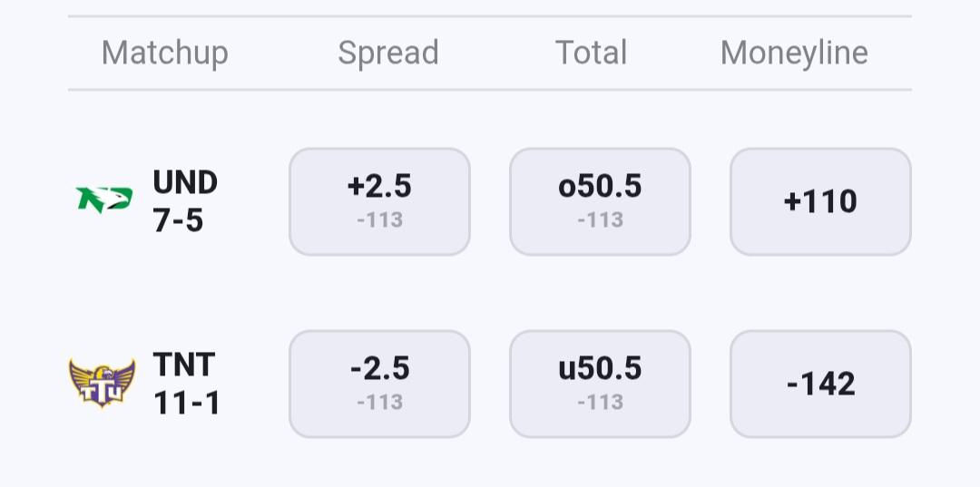
Task: Click the Moneyline column header
Action: [794, 53]
